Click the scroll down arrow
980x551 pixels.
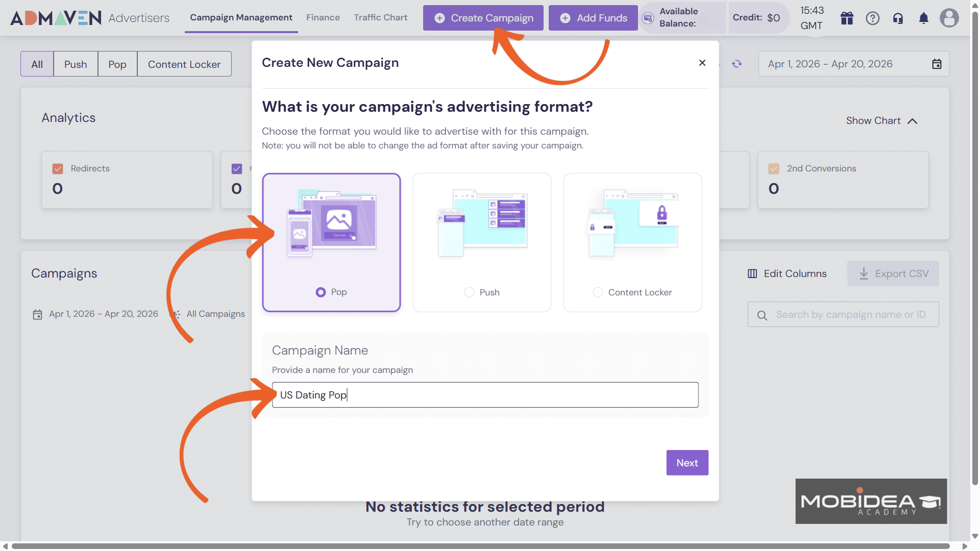(975, 536)
